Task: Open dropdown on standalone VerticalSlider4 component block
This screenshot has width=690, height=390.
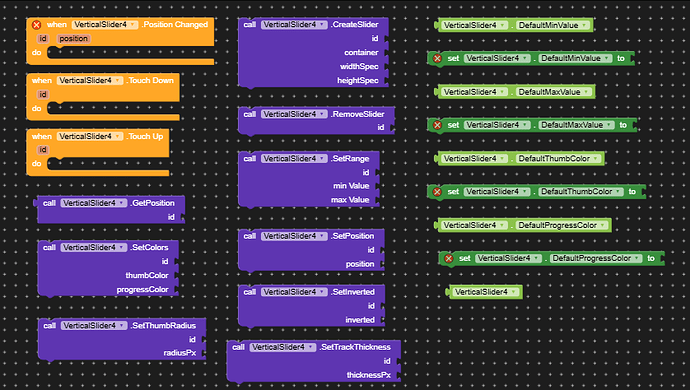Action: [485, 292]
